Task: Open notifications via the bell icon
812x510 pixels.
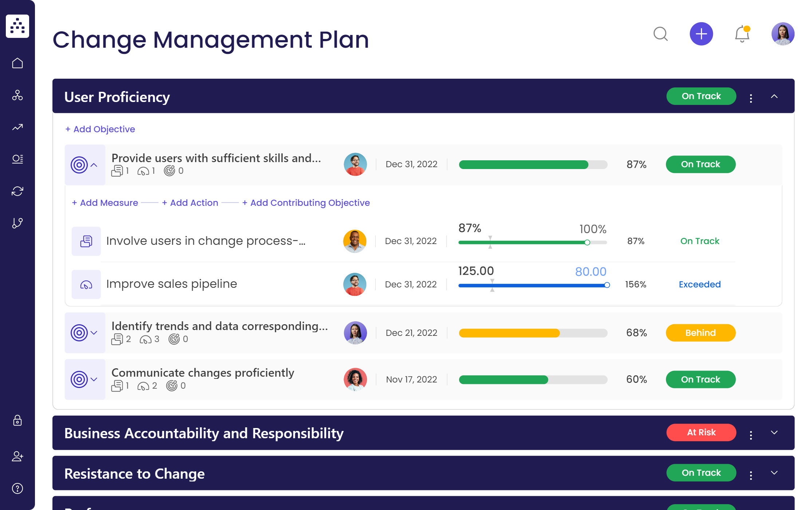Action: coord(741,34)
